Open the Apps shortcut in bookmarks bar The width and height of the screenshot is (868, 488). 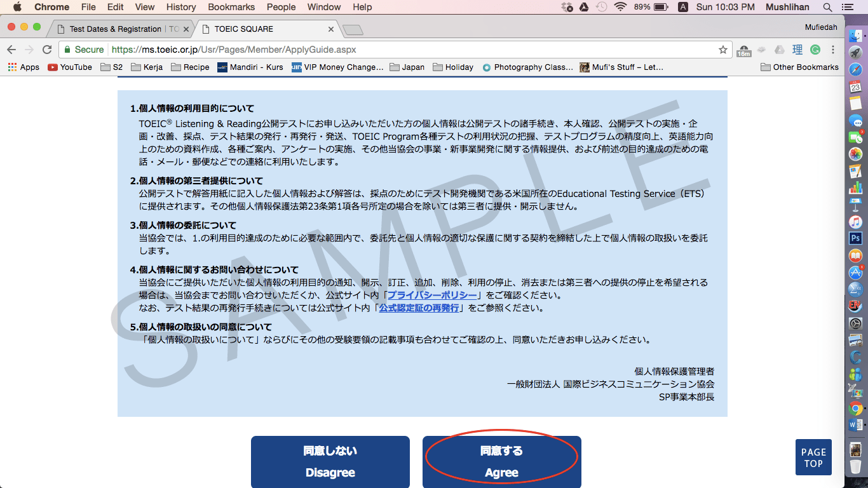(x=24, y=67)
